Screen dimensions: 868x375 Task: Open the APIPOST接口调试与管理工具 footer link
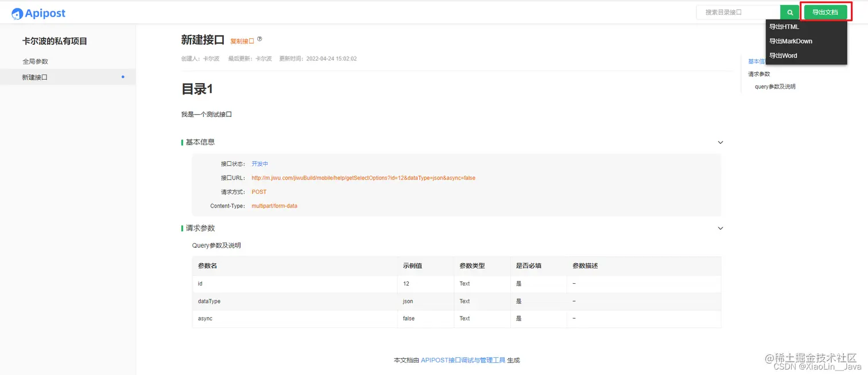coord(463,360)
